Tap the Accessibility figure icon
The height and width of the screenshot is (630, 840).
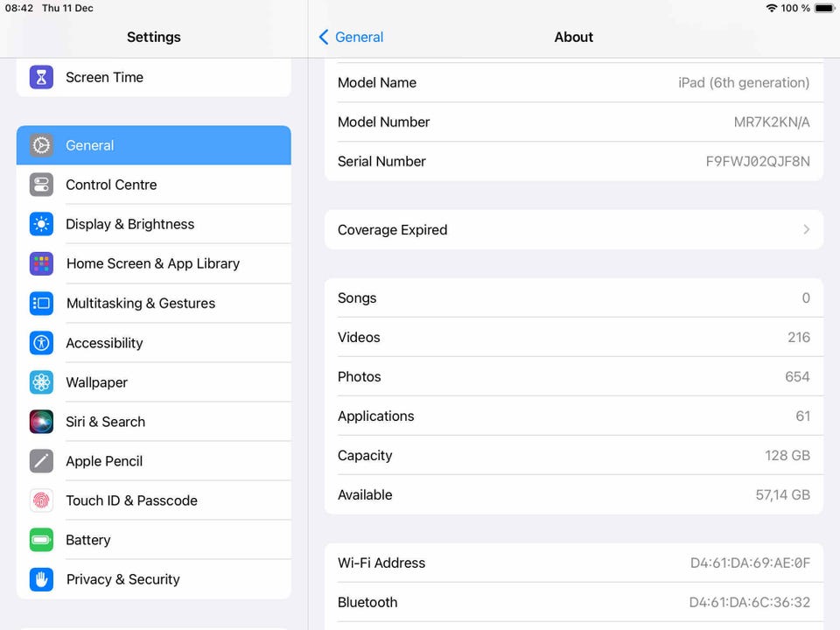(41, 343)
